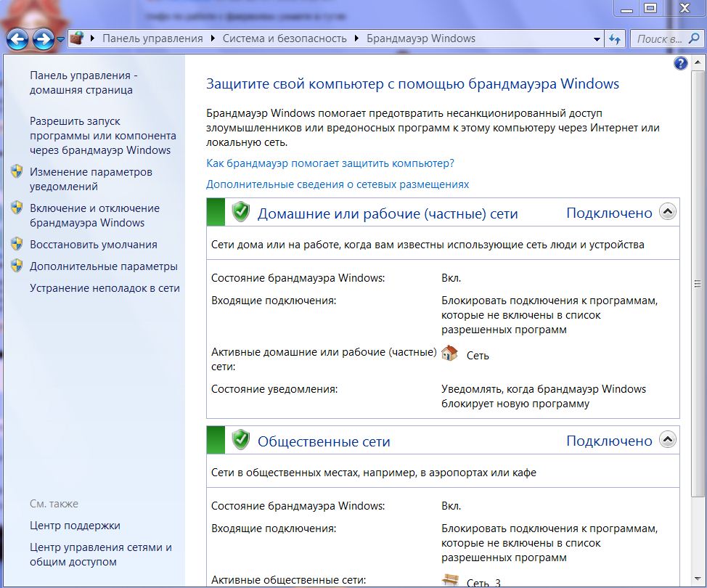Click shield icon beside Изменение параметров уведомлений
The width and height of the screenshot is (707, 588).
point(17,171)
